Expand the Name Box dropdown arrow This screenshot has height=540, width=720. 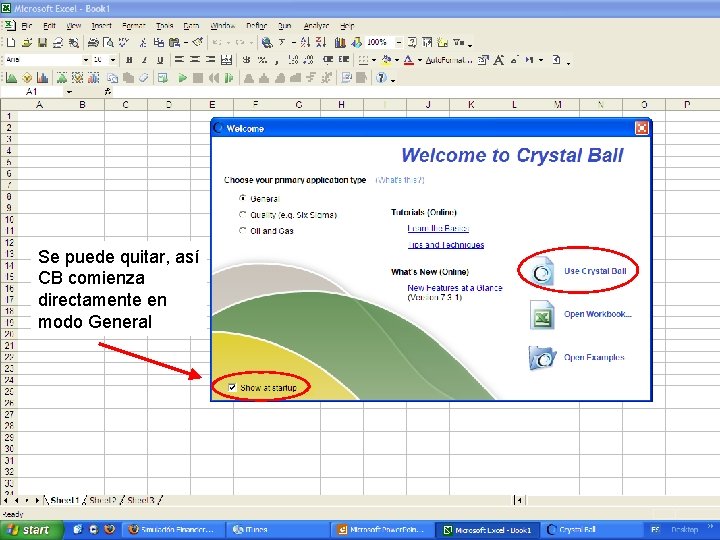click(x=69, y=92)
